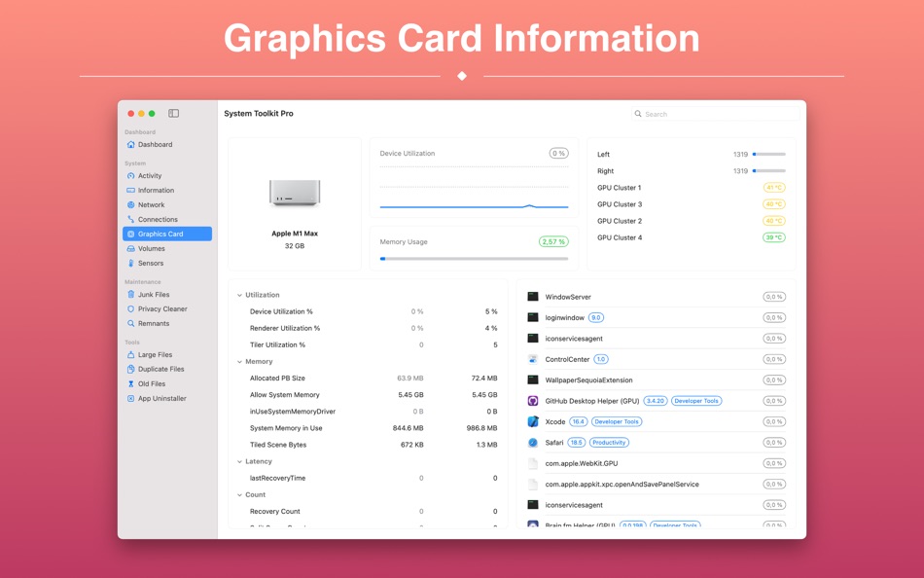The image size is (924, 578).
Task: Go to the Volumes section
Action: (x=167, y=249)
